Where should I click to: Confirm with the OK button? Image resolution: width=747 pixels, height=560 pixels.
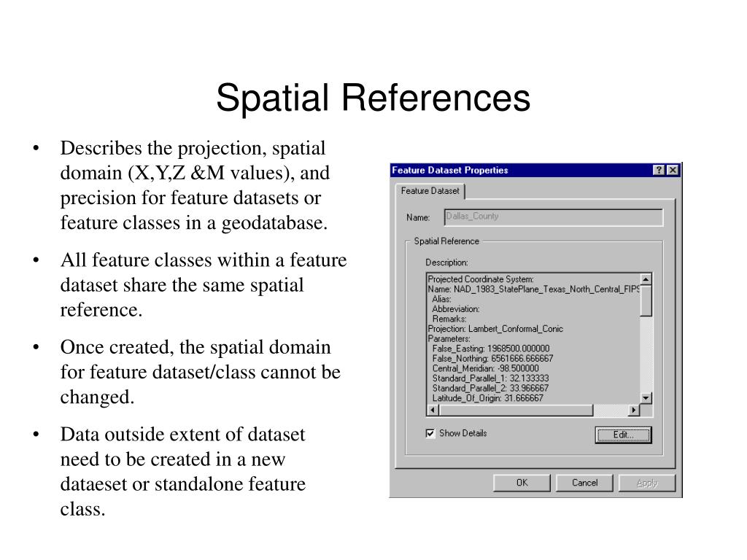pos(522,483)
